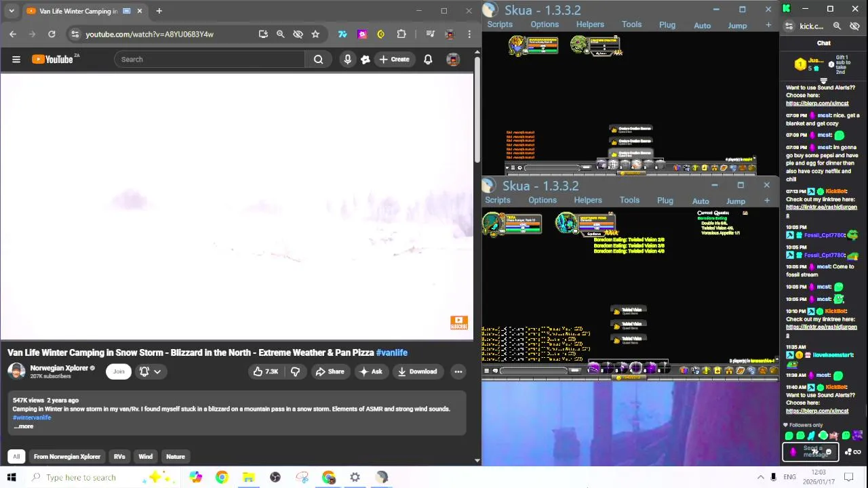Click the Share button
The image size is (868, 488).
pos(330,371)
